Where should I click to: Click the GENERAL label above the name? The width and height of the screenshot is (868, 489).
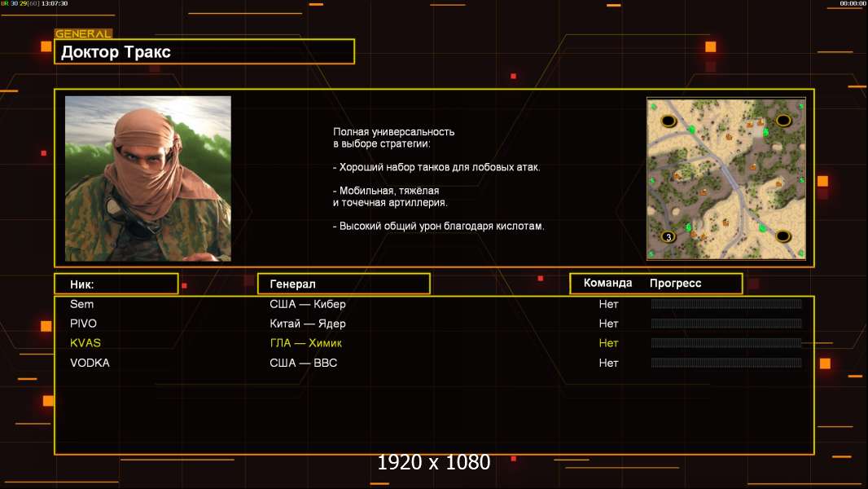pyautogui.click(x=83, y=33)
